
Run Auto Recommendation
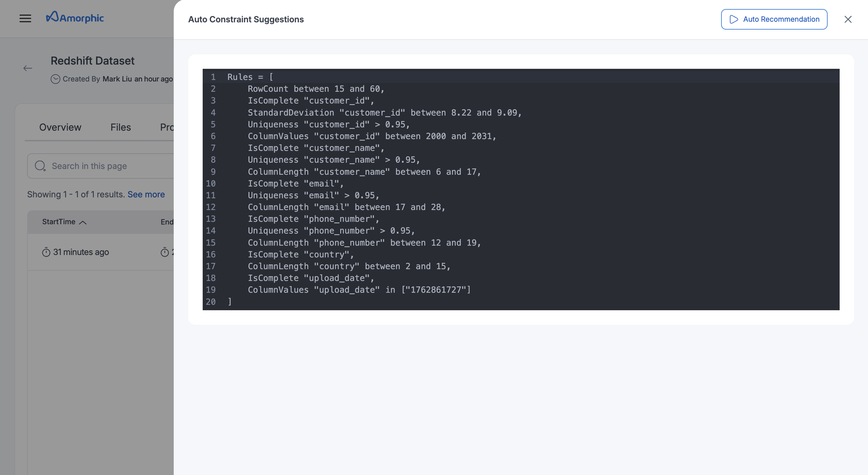click(x=774, y=19)
